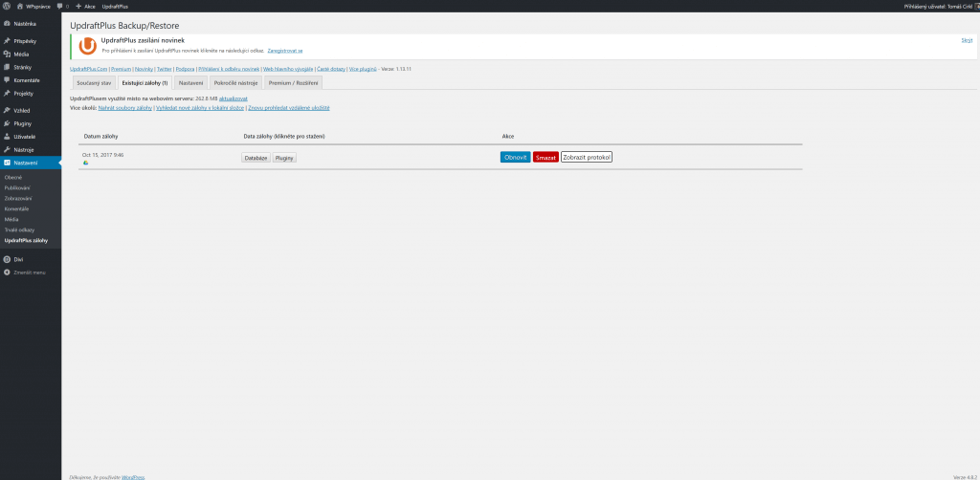
Task: Click the Zobrazit protokol button
Action: (587, 158)
